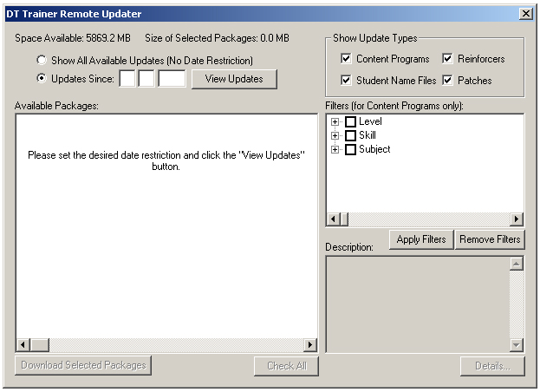Expand the Subject tree node
The image size is (540, 392).
(x=335, y=149)
